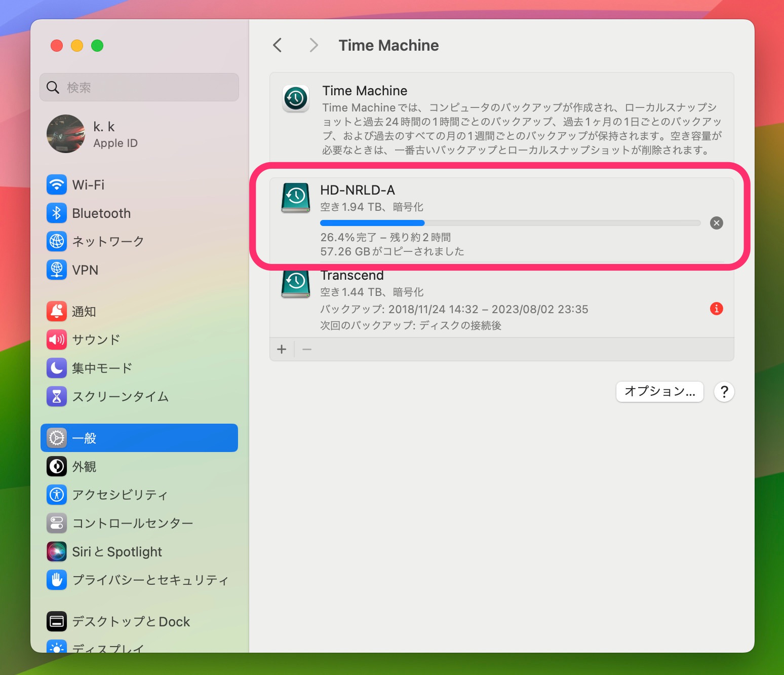Click the green zoom window button
This screenshot has width=784, height=675.
(x=97, y=46)
